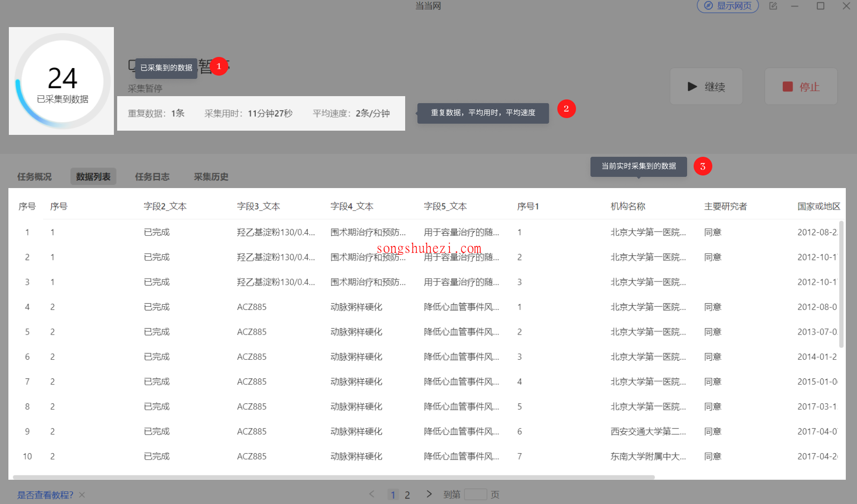Select 动脉粥样硬化 cell in row 6
Screen dimensions: 857x504
pyautogui.click(x=356, y=357)
